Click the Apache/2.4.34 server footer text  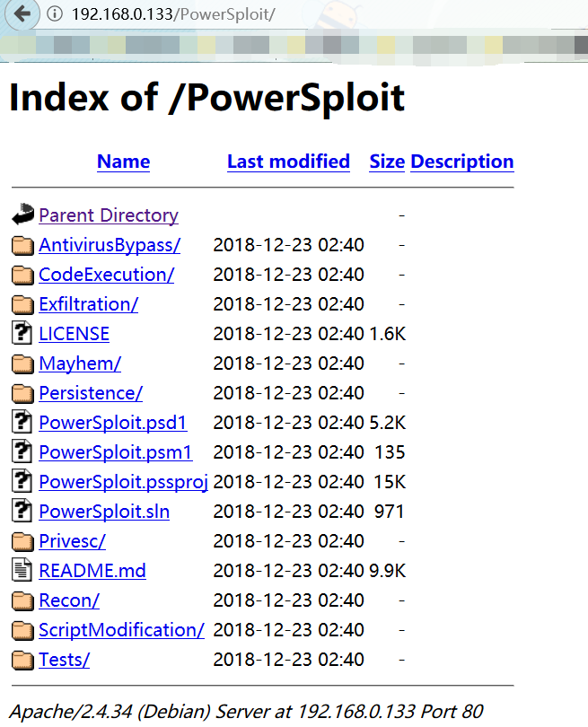[246, 711]
